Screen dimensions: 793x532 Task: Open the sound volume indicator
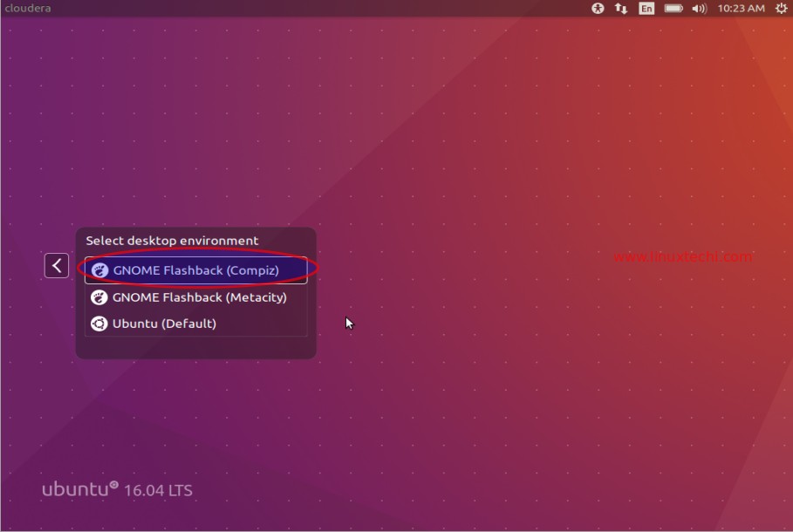coord(699,8)
